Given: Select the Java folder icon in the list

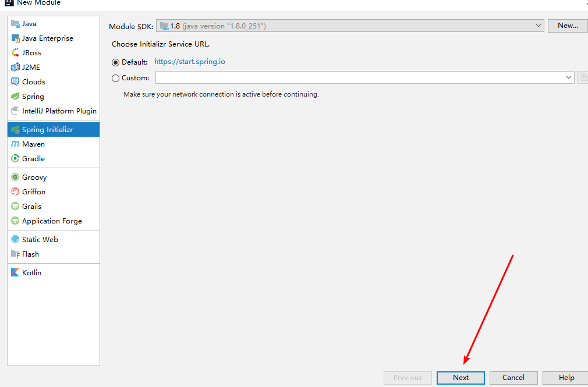Looking at the screenshot, I should [x=15, y=24].
